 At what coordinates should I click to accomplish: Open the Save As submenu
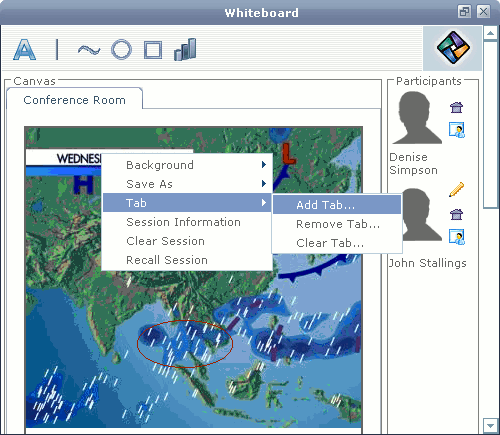187,184
